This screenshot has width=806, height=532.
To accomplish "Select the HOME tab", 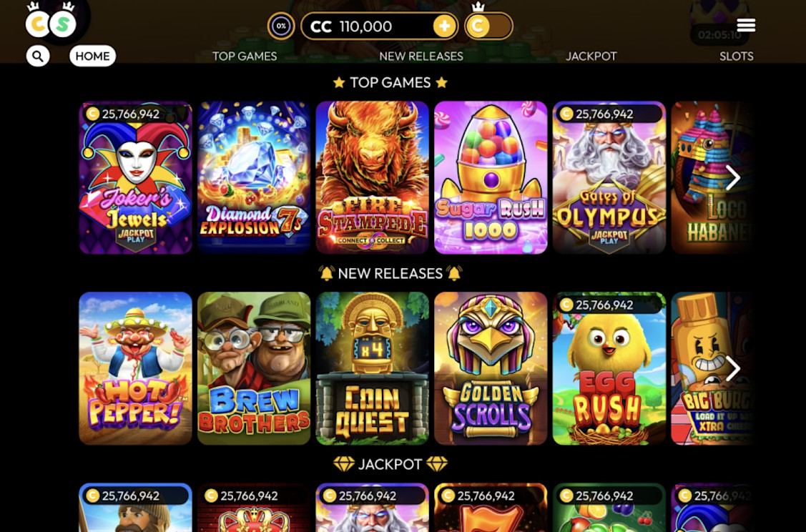I will 92,56.
